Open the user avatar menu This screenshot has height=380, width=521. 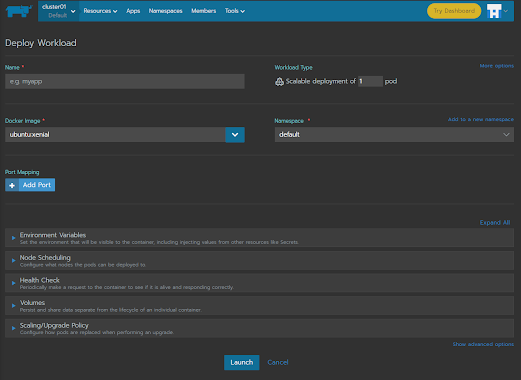point(497,11)
